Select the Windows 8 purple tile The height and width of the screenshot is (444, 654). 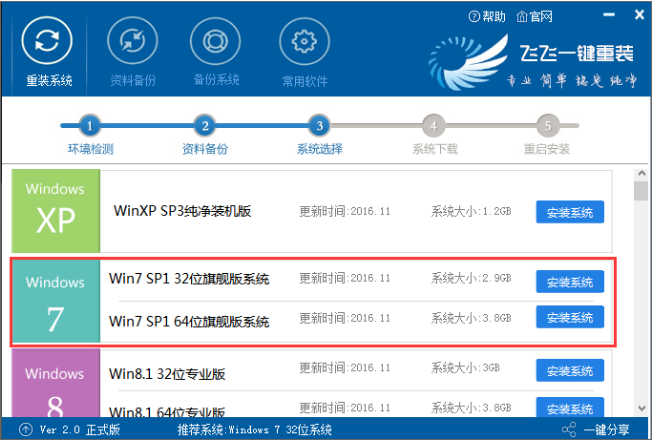click(56, 383)
